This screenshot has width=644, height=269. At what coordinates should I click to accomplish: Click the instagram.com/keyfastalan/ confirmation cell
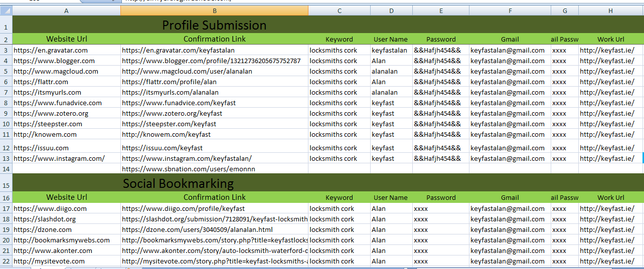215,158
